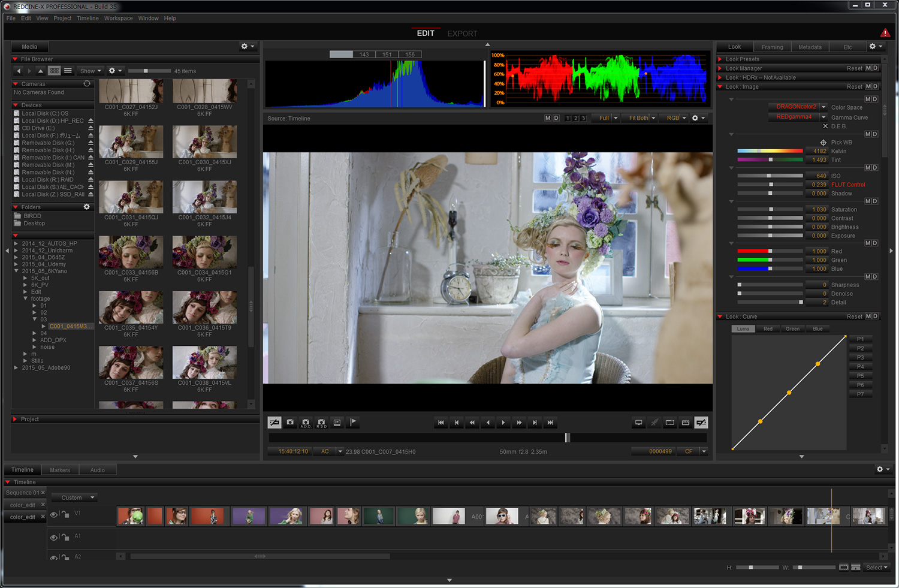Adjust the Saturation slider
The image size is (899, 588).
771,210
